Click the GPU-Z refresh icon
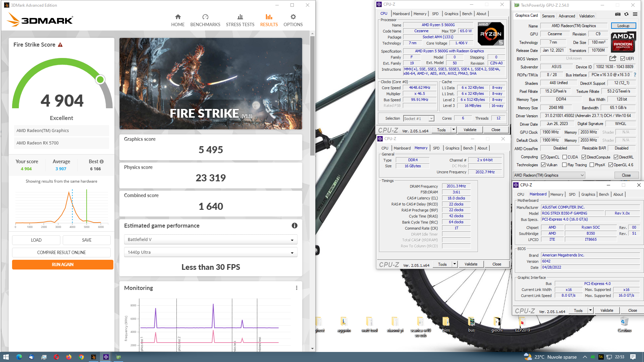 (626, 14)
